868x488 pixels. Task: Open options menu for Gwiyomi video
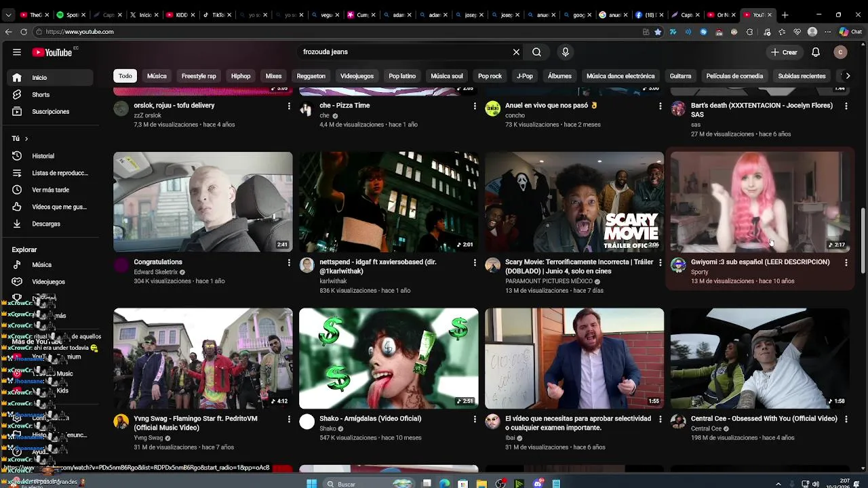point(846,263)
